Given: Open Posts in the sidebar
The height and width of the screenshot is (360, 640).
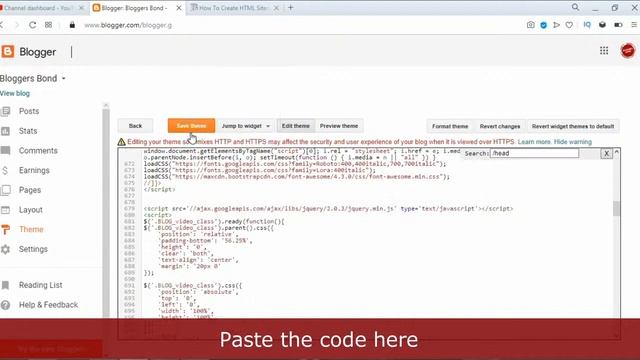Looking at the screenshot, I should click(x=29, y=111).
